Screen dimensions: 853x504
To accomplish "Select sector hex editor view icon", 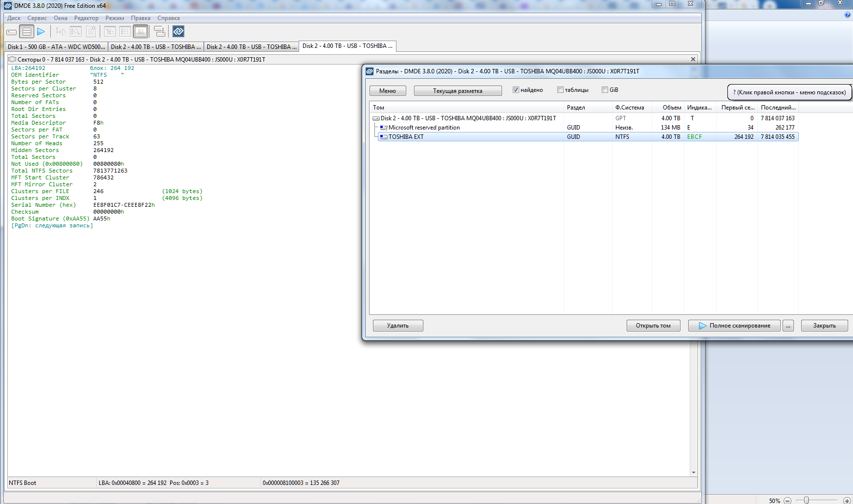I will [141, 32].
